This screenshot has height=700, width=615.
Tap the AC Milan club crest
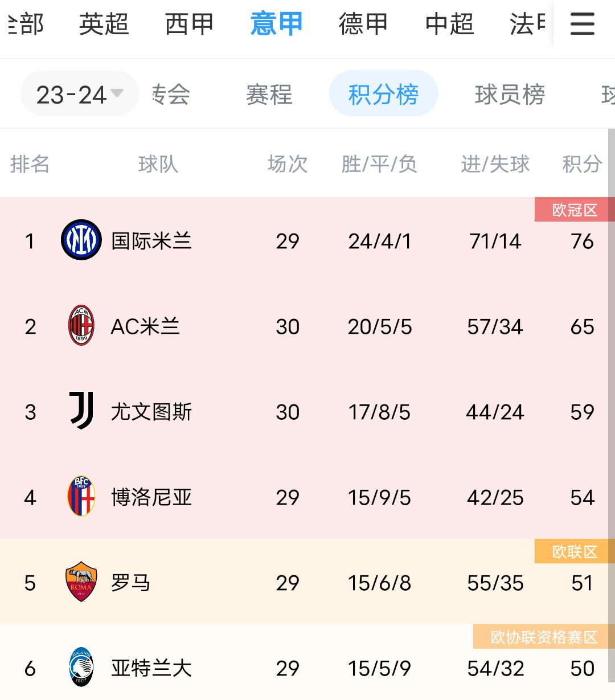81,326
